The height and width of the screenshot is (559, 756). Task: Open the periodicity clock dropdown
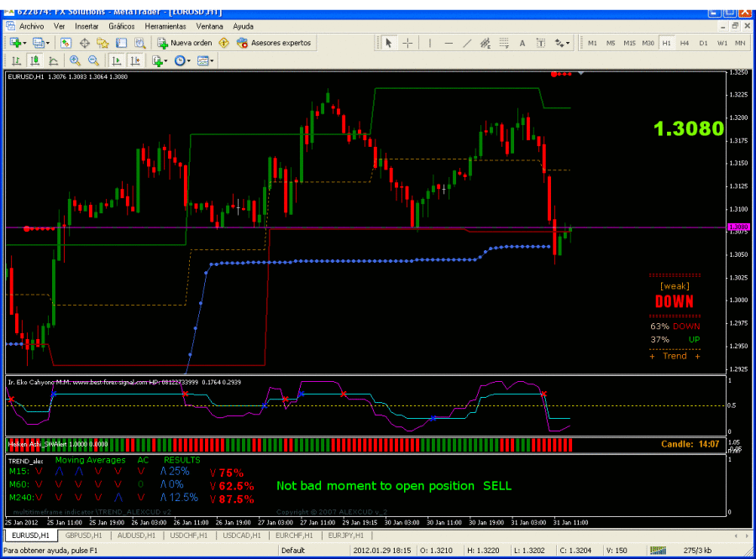(x=183, y=60)
